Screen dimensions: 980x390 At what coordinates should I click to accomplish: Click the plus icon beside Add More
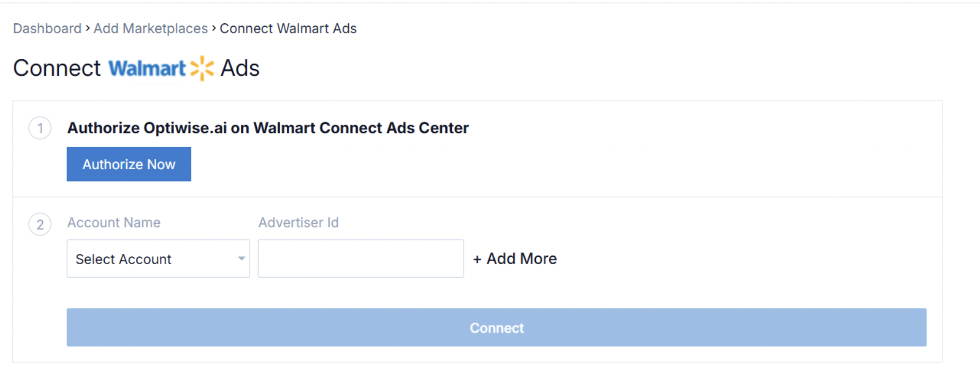click(477, 259)
